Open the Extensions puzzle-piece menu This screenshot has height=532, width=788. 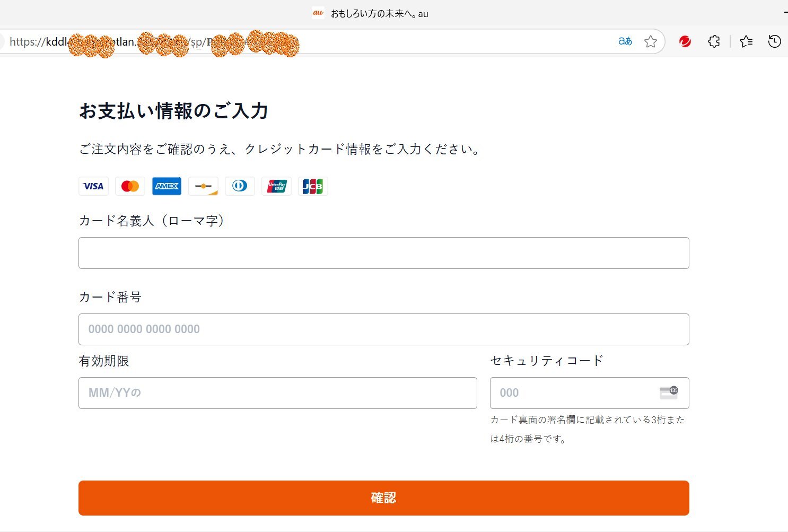[x=714, y=41]
